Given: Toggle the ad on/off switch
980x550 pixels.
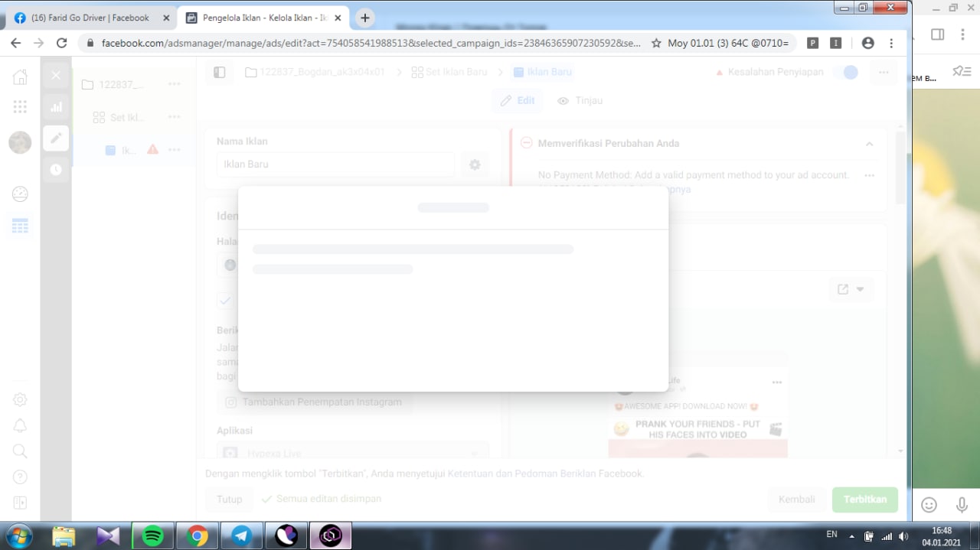Looking at the screenshot, I should coord(847,72).
